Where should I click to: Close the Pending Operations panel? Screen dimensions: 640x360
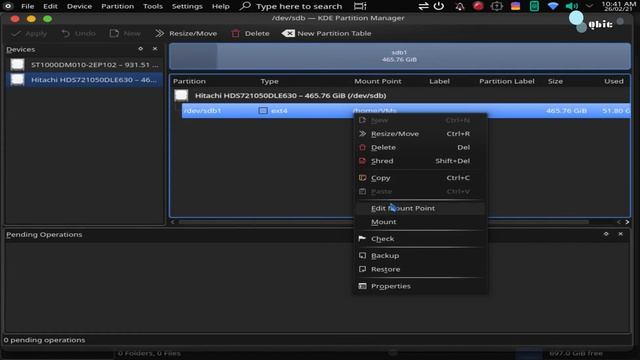coord(620,234)
